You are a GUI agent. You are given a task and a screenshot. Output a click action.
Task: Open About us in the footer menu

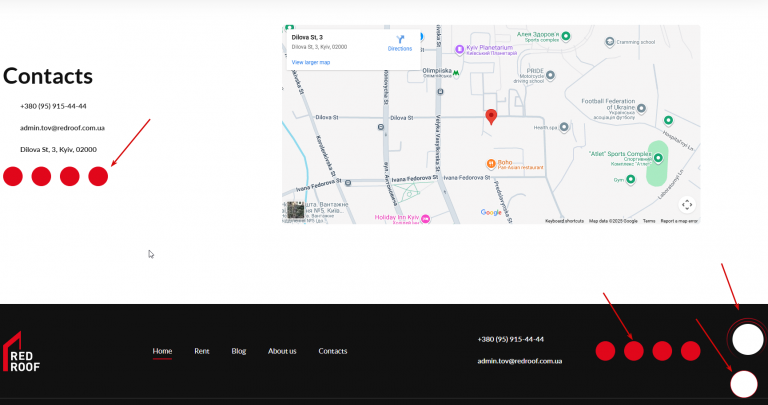282,351
